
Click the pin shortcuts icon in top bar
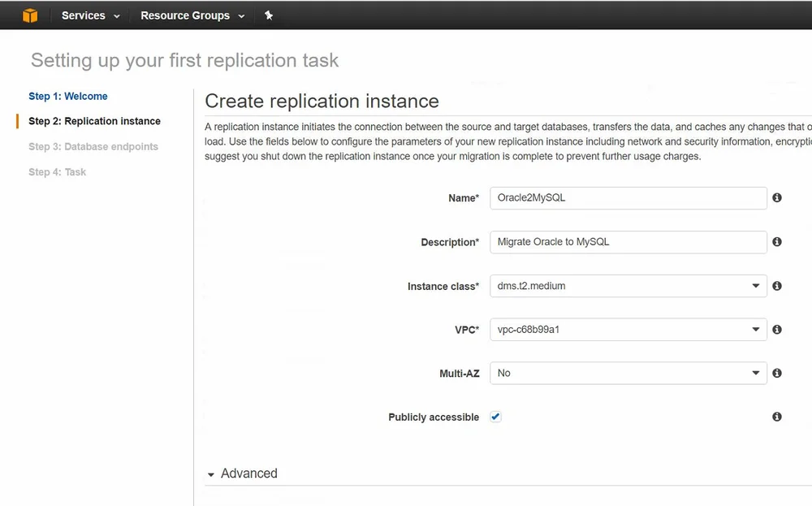269,15
